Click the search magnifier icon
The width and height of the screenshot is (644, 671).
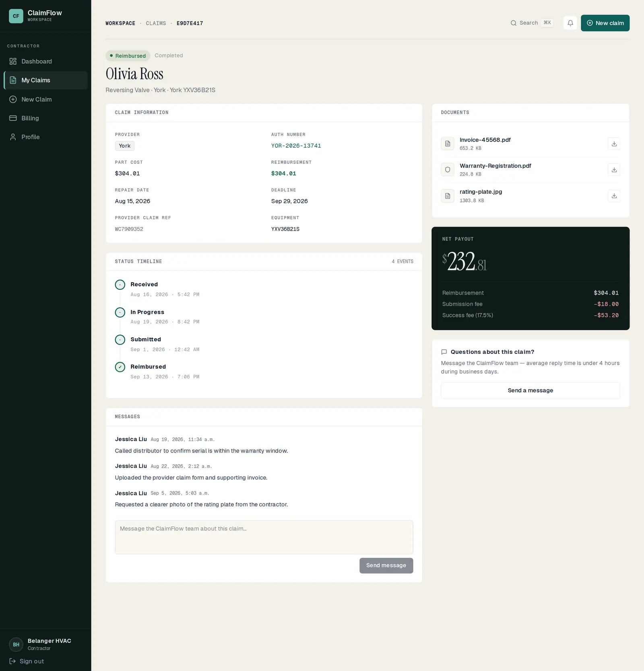pyautogui.click(x=513, y=23)
